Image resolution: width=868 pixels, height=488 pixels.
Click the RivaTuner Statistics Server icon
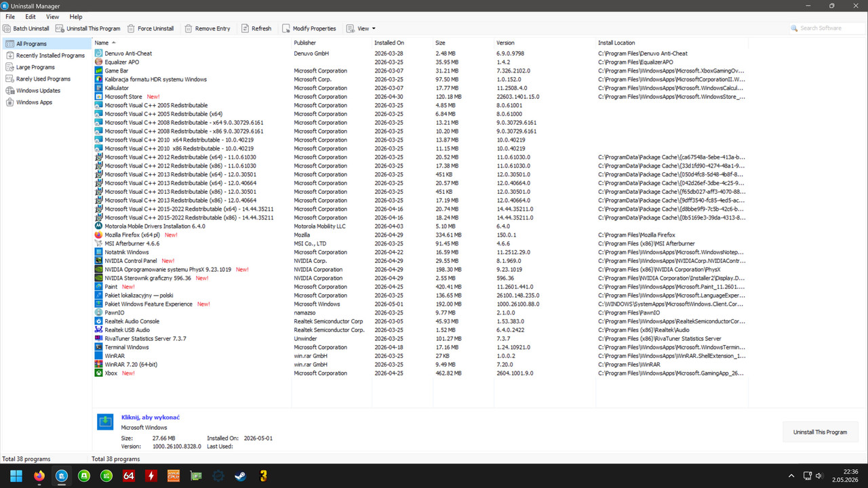(99, 338)
